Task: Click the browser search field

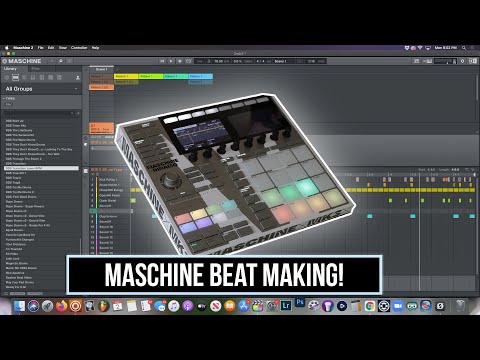Action: tap(37, 113)
